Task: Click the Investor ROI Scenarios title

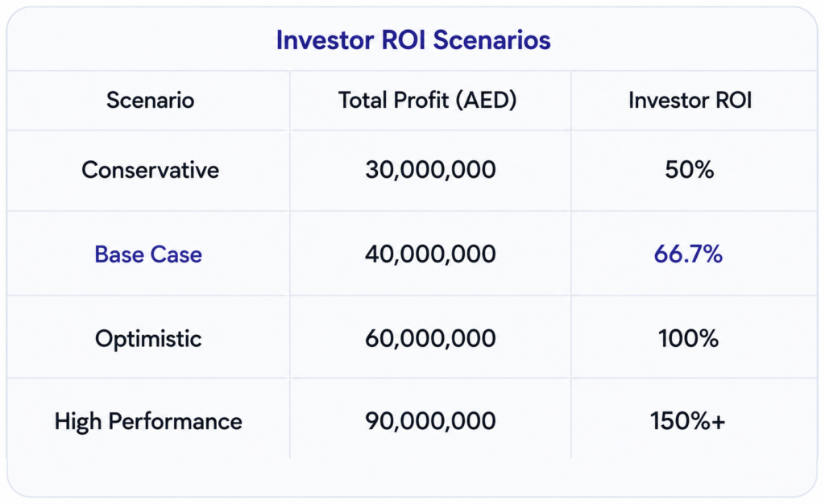Action: point(413,40)
